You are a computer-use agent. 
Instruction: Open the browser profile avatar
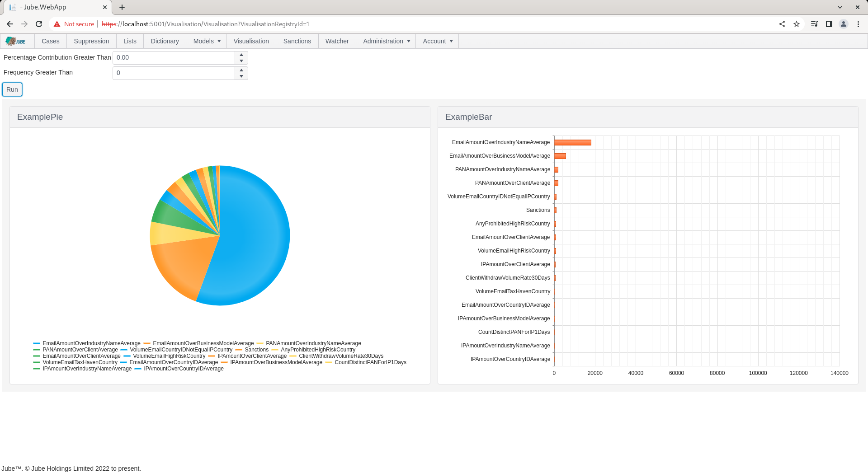tap(844, 24)
